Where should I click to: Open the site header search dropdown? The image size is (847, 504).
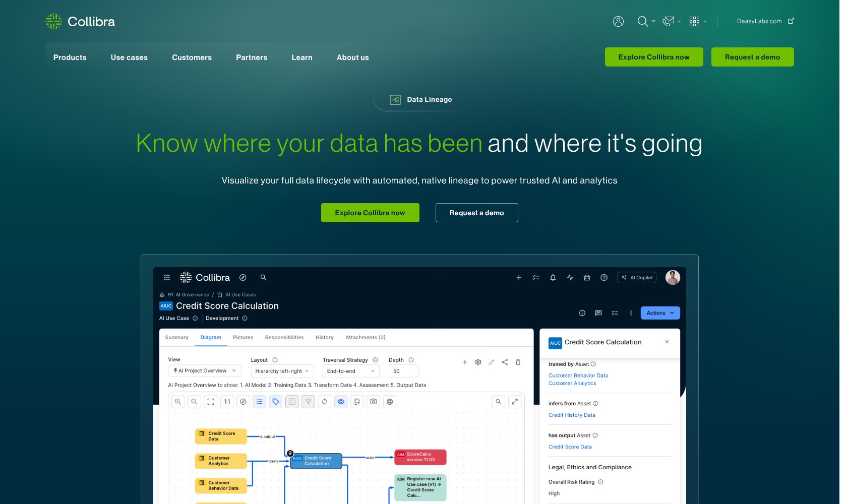(646, 21)
